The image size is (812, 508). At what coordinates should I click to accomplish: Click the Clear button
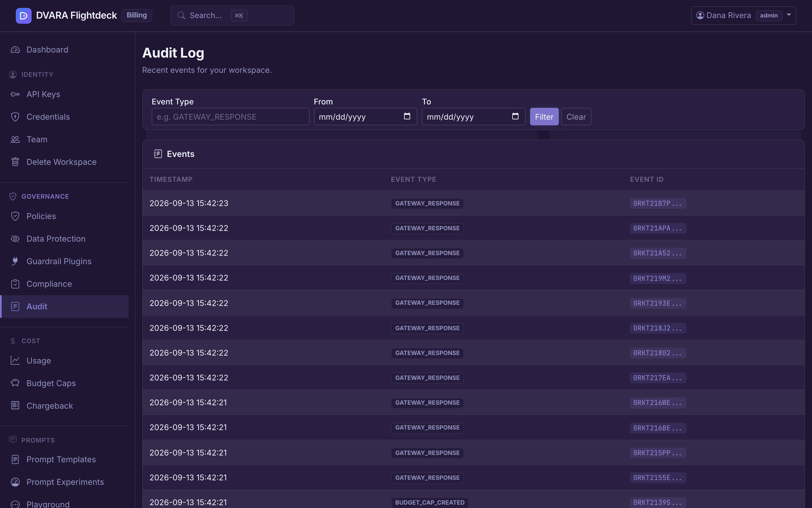(x=576, y=117)
